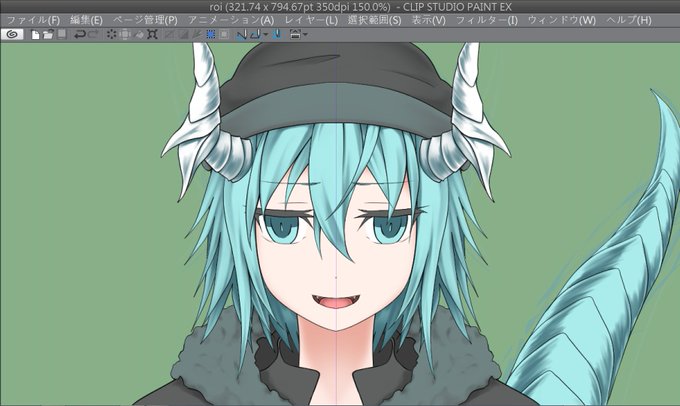Open the アニメーション(A) menu

(x=231, y=20)
